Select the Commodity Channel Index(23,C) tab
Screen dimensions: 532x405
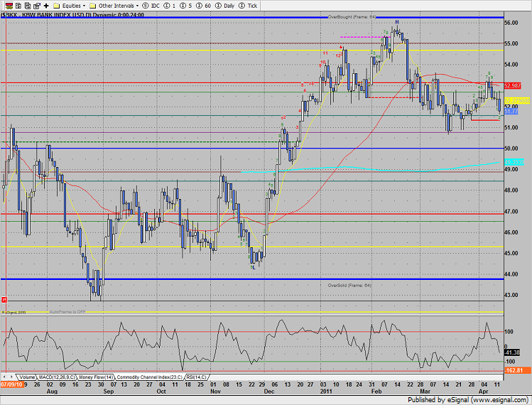click(x=150, y=377)
